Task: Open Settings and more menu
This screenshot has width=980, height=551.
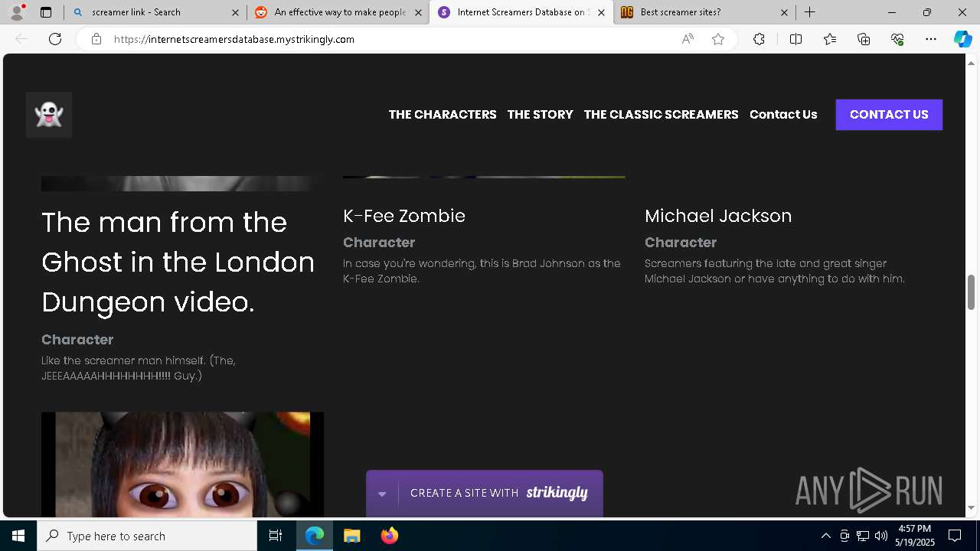Action: [x=931, y=39]
